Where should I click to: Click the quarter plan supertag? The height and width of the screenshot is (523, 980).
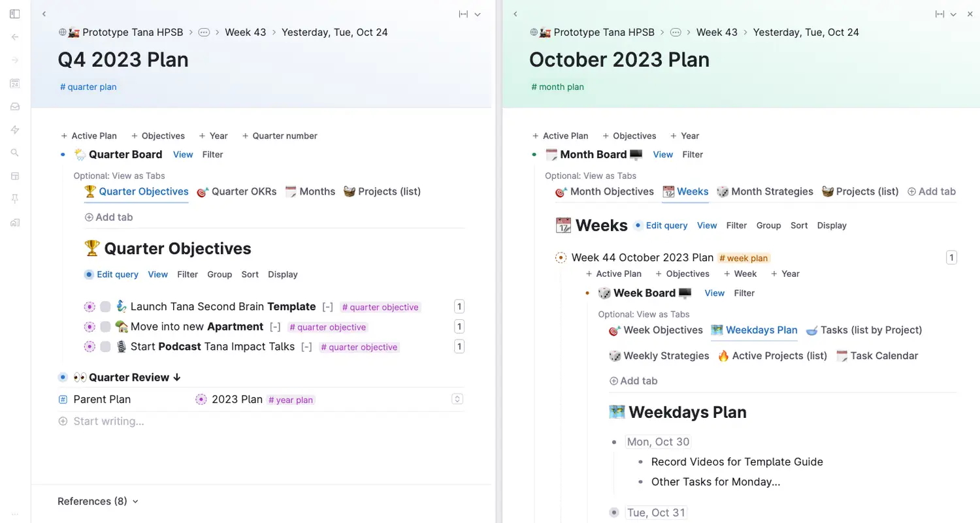[x=88, y=87]
